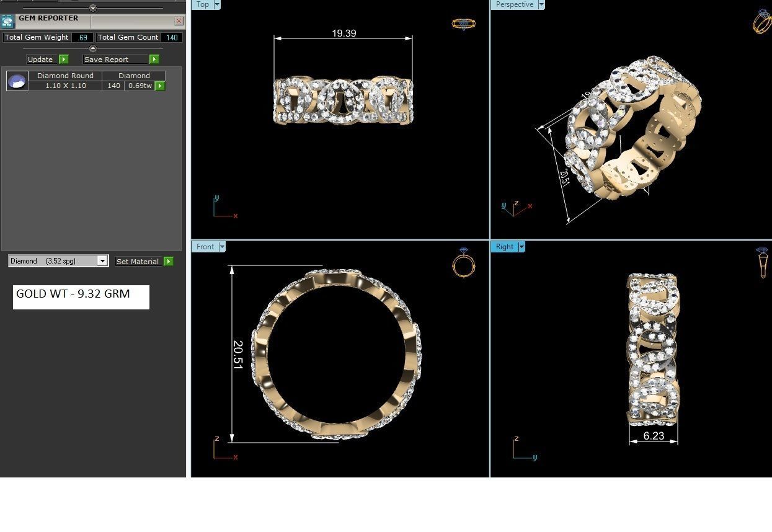Open the Right viewport dropdown arrow
This screenshot has width=772, height=532.
521,246
